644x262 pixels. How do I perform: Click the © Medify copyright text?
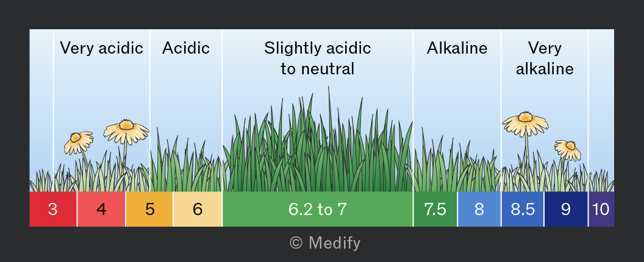click(x=325, y=243)
